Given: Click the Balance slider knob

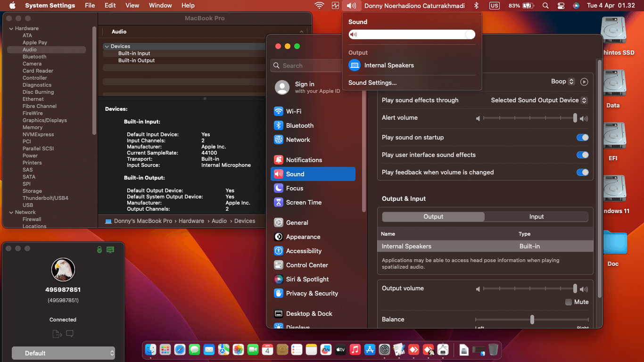Looking at the screenshot, I should coord(532,320).
